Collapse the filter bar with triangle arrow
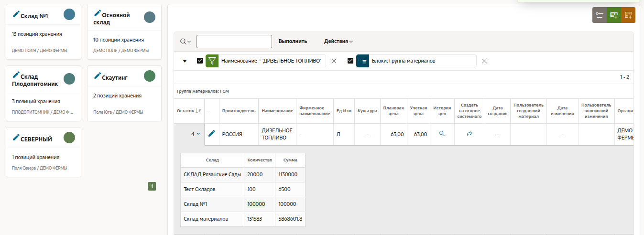 pyautogui.click(x=185, y=61)
